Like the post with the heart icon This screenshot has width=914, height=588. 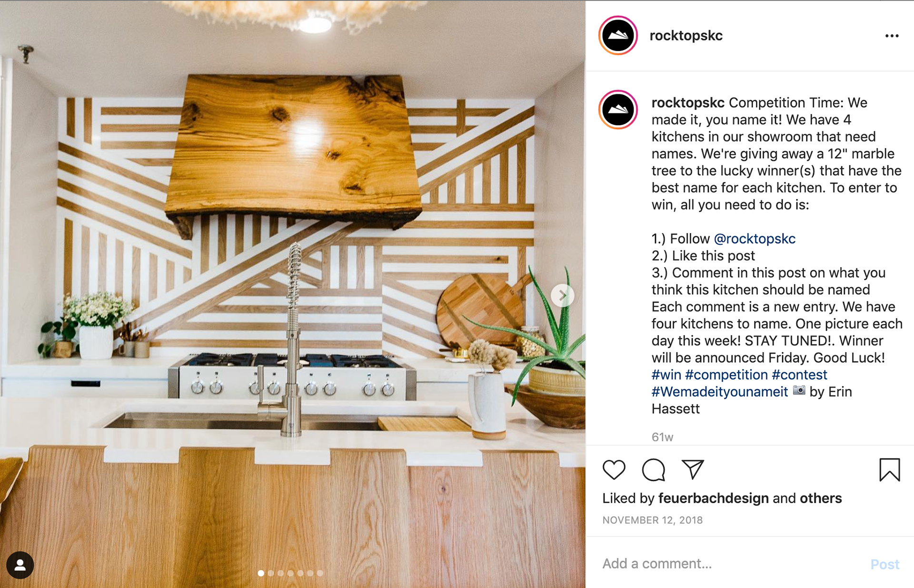(614, 469)
